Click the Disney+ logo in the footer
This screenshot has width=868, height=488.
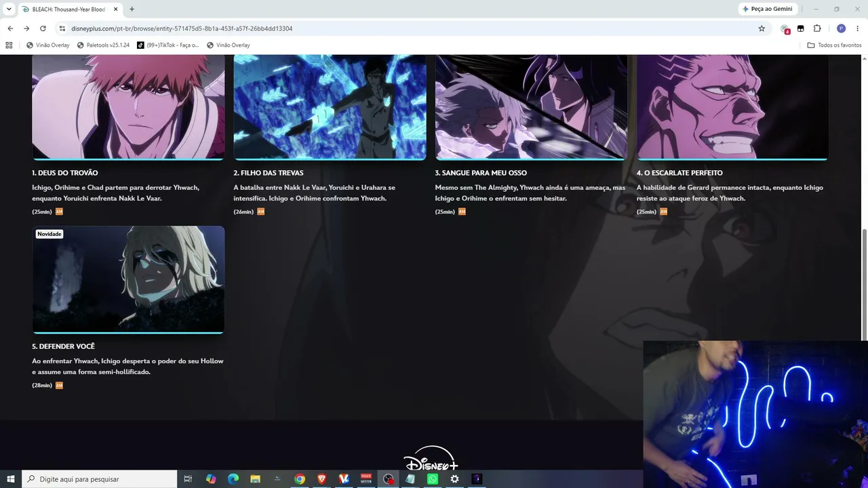[x=431, y=458]
